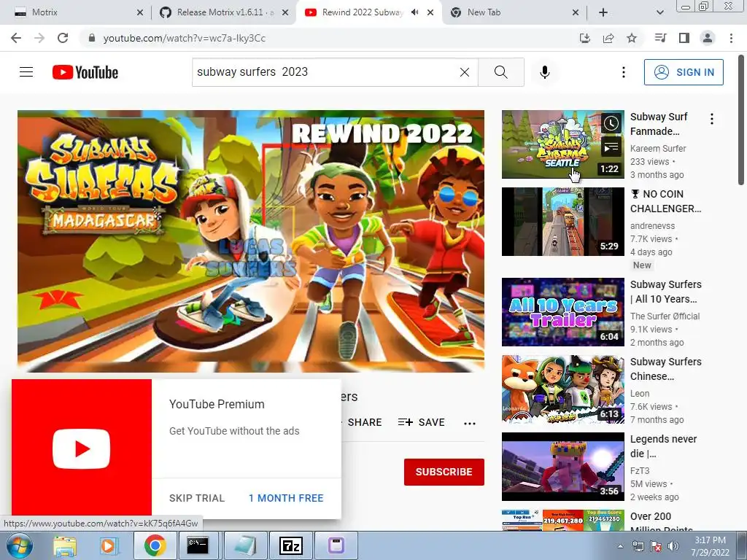Open Subway Surfers All 10 Years title
The image size is (747, 560).
(x=666, y=292)
